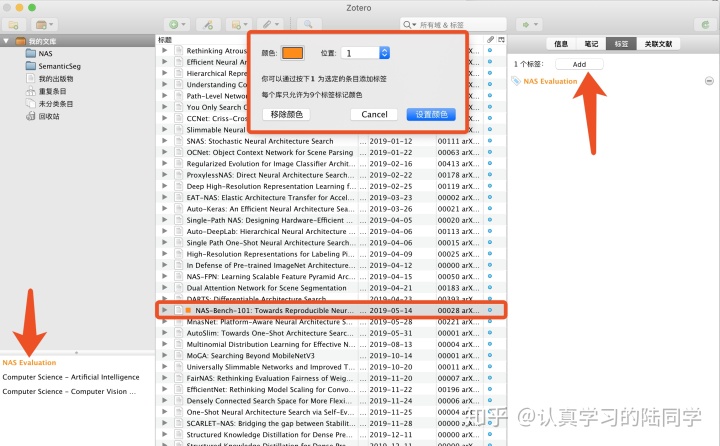720x446 pixels.
Task: Select NAS-FPN: Learning Scalable Feature Pyramid item
Action: [270, 277]
